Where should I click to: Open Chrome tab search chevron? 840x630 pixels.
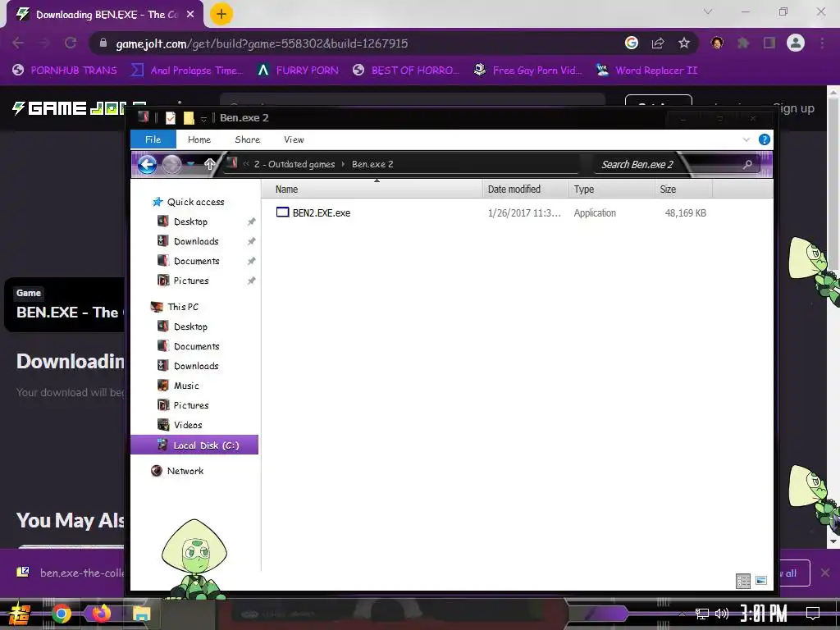click(x=707, y=11)
